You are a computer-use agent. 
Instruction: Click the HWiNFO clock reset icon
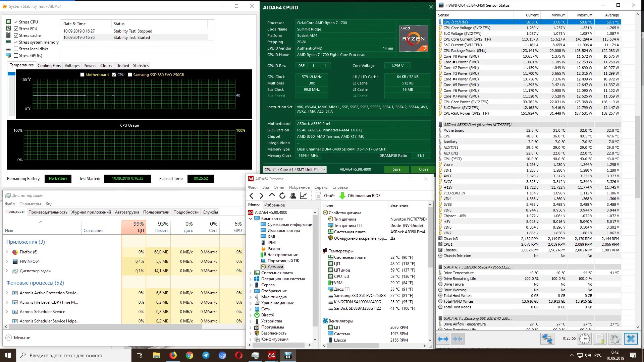pos(585,339)
